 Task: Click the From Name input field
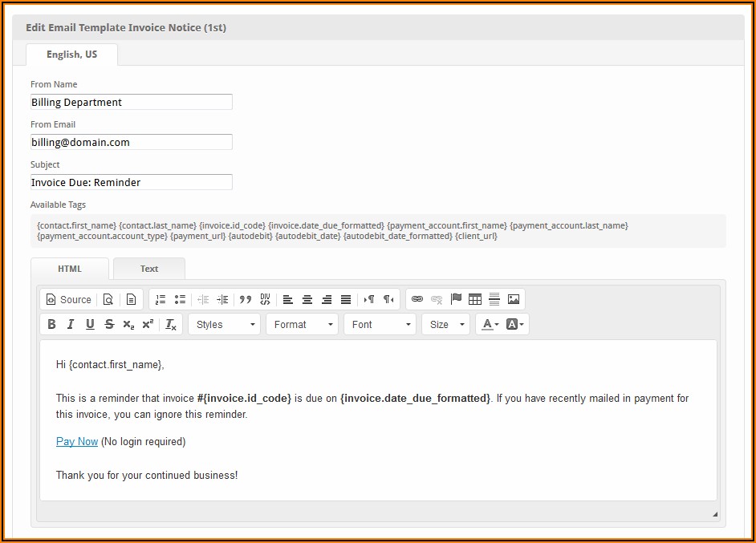tap(131, 102)
